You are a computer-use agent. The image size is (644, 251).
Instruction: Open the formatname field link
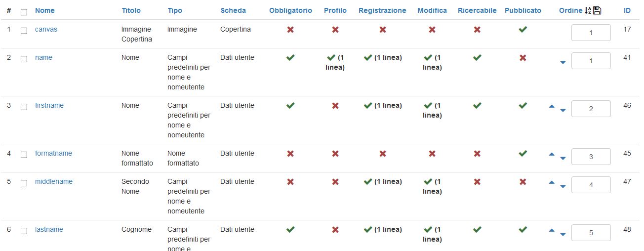click(x=53, y=153)
